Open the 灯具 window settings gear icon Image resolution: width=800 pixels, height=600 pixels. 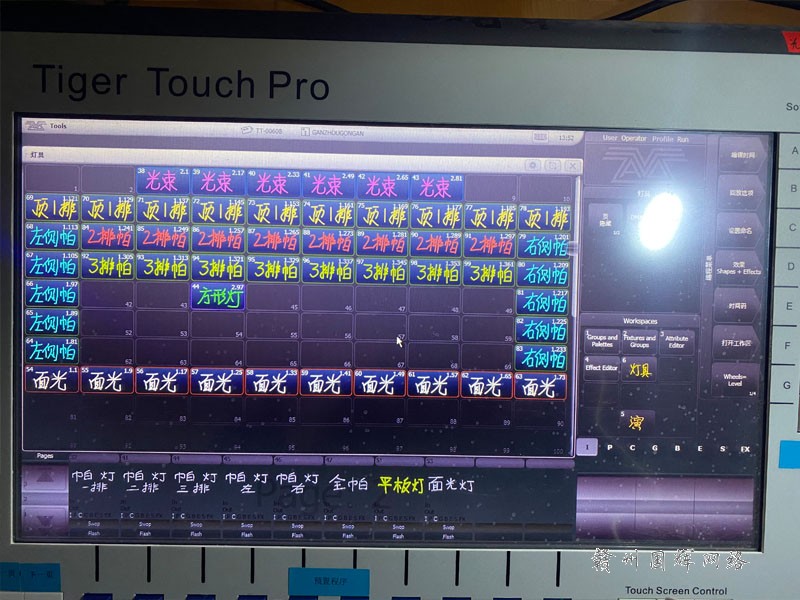533,165
